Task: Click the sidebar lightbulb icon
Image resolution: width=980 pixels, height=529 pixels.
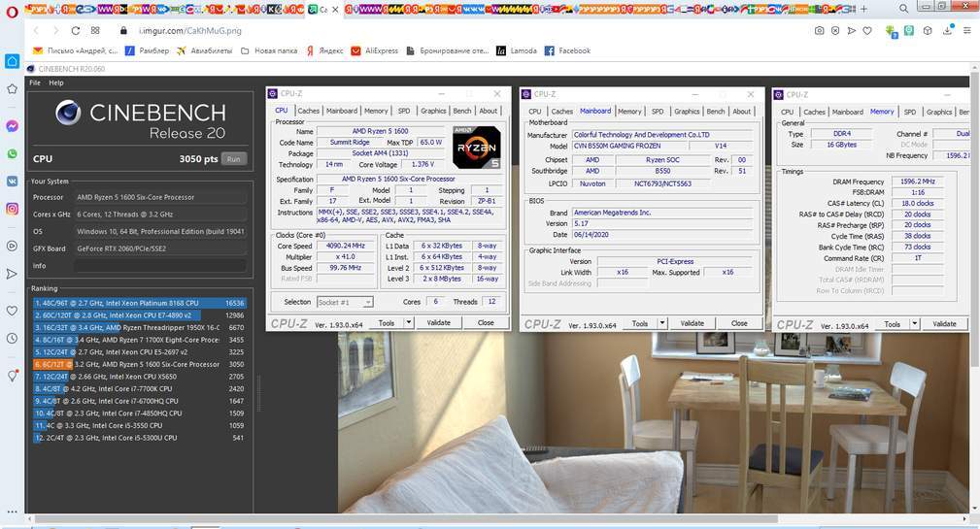Action: [x=12, y=376]
